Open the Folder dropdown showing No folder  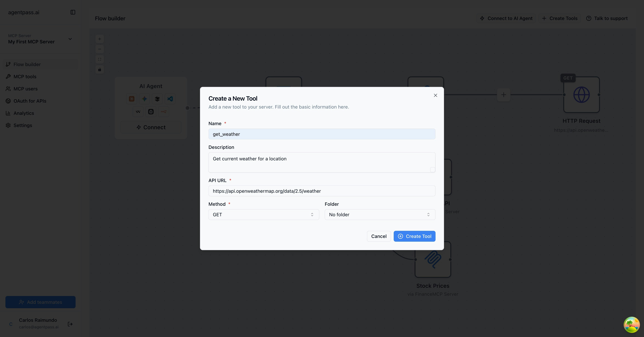[380, 215]
